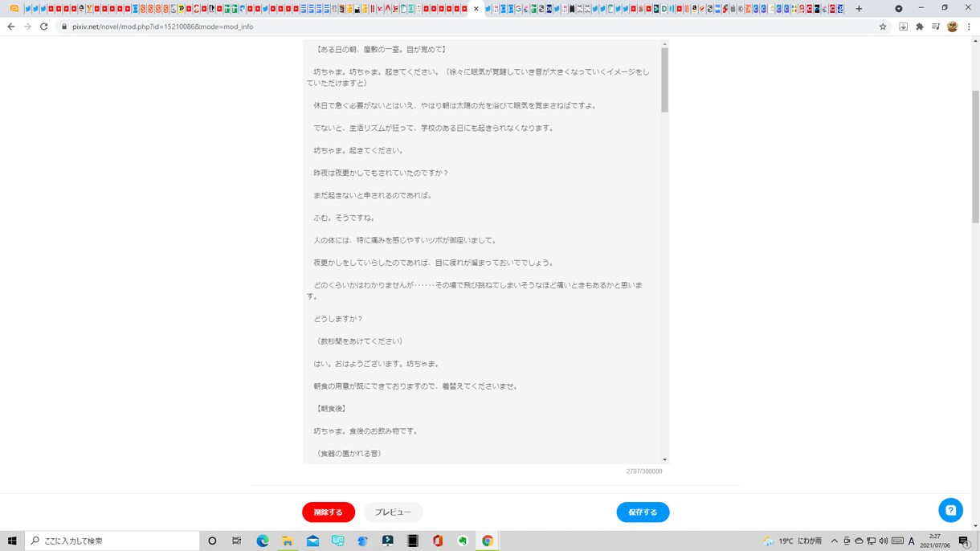Click the browser forward arrow

pyautogui.click(x=27, y=27)
